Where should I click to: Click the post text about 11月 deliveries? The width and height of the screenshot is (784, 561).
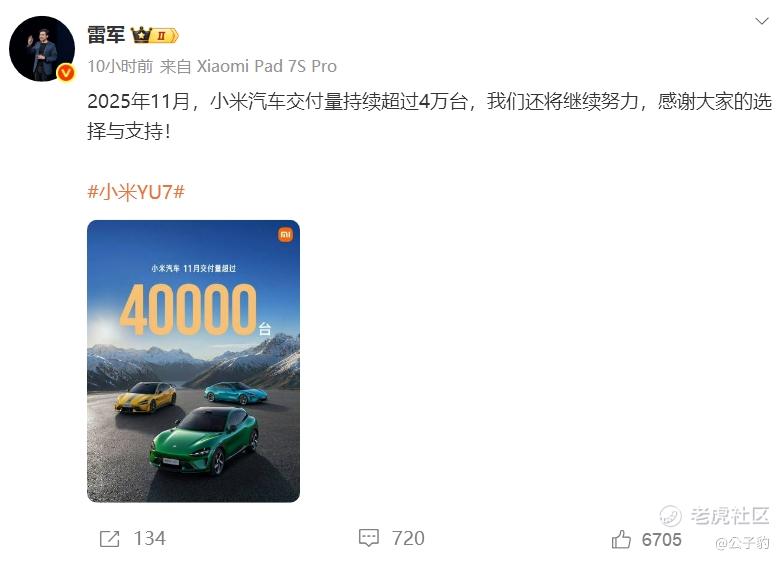[x=430, y=116]
